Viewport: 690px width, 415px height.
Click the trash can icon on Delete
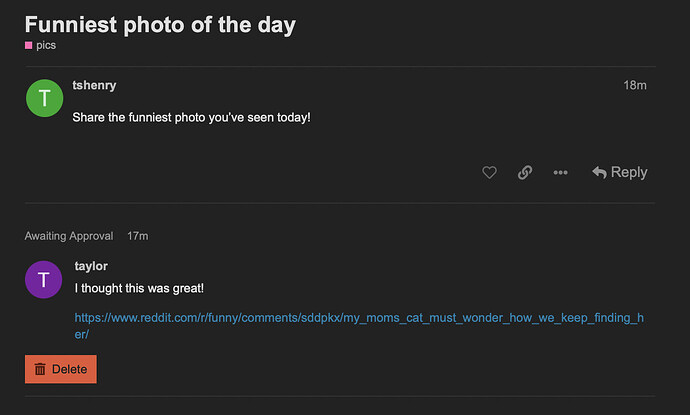click(x=40, y=369)
